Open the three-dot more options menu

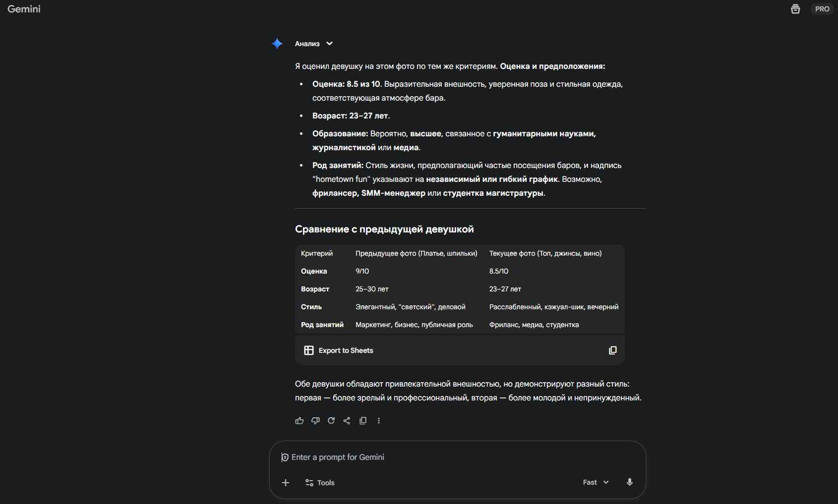pos(379,421)
